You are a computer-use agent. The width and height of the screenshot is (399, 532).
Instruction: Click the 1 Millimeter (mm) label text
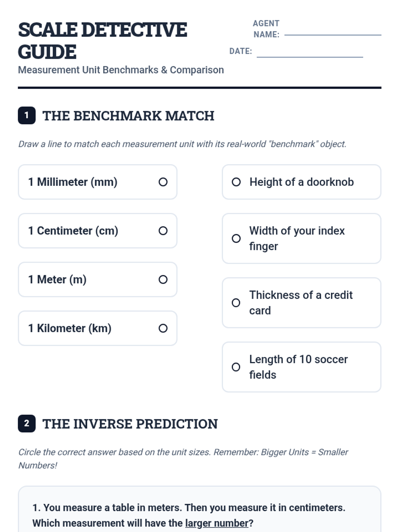pos(73,182)
